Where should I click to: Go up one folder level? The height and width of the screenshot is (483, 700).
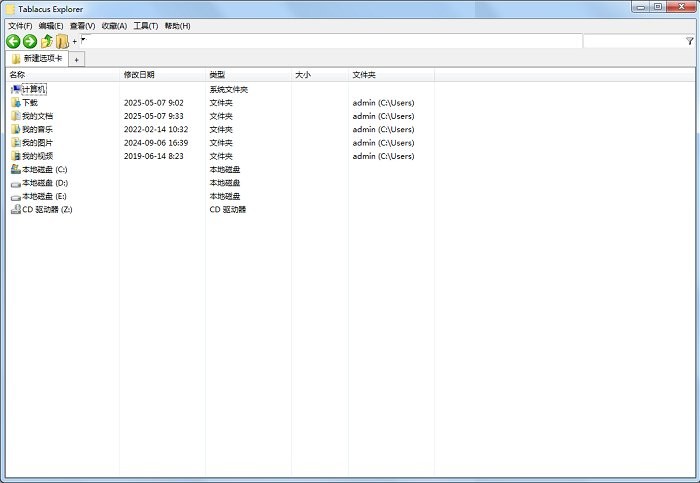pos(47,41)
